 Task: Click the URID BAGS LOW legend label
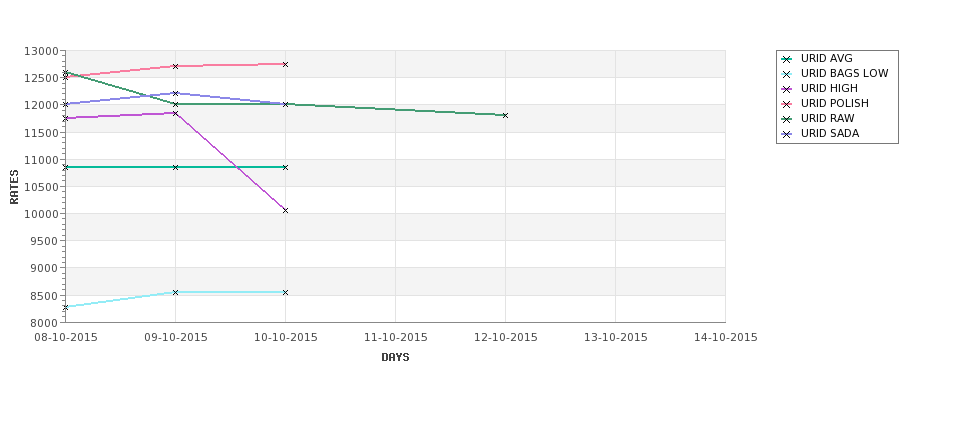(x=844, y=73)
